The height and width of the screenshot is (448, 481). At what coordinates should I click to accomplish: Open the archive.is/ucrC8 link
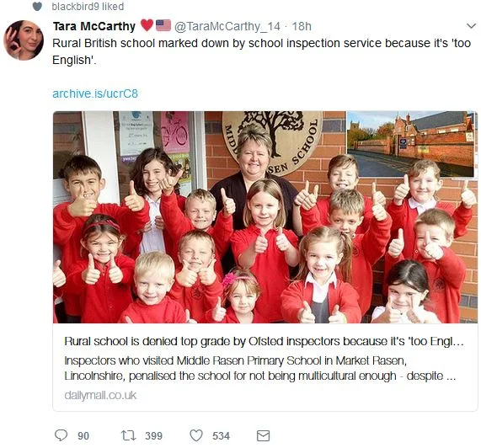(x=95, y=93)
